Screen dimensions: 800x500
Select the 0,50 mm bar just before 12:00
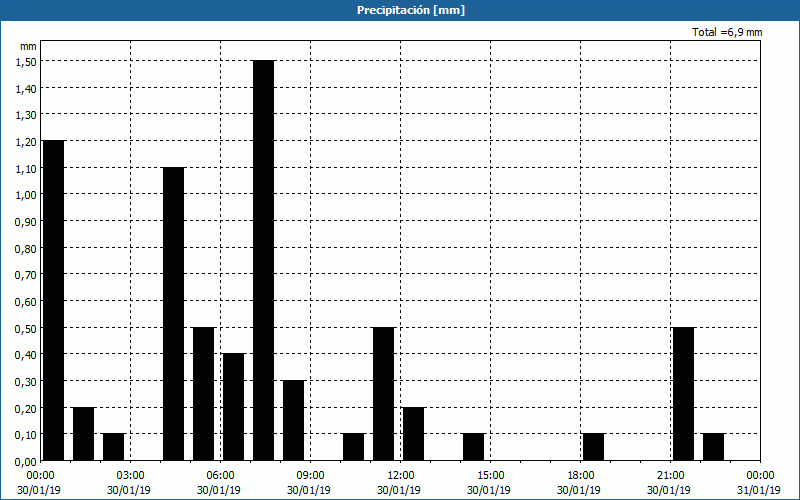[x=384, y=394]
